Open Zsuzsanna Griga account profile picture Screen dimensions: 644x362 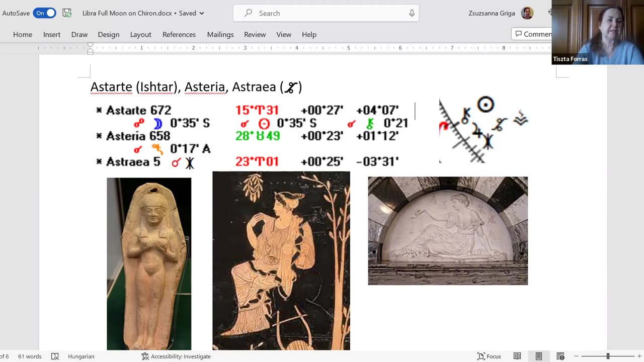[x=527, y=13]
